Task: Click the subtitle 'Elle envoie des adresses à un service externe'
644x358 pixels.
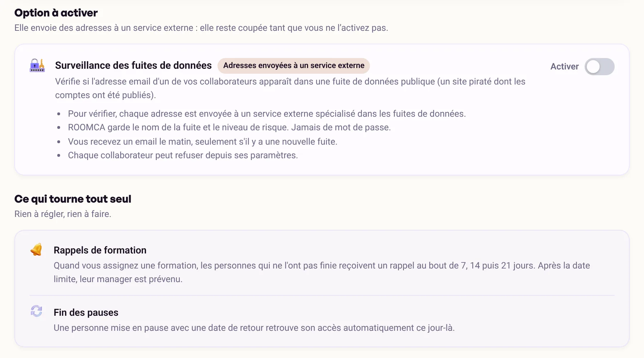Action: tap(201, 28)
